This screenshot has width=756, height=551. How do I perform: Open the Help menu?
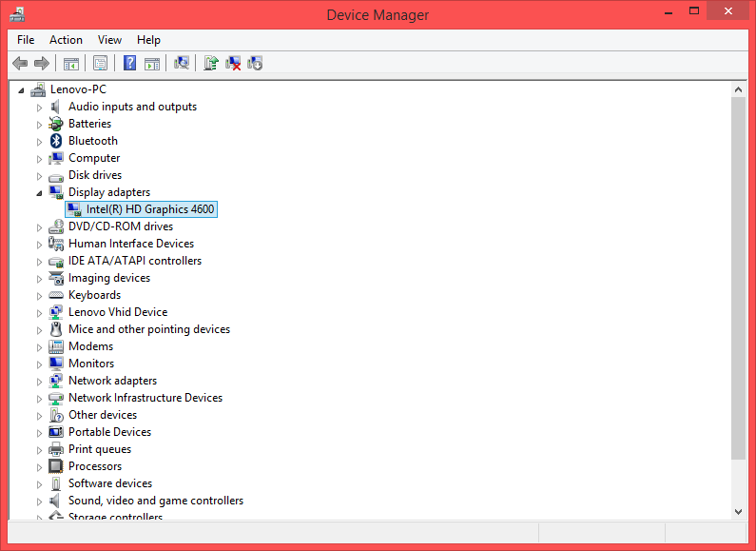point(148,40)
